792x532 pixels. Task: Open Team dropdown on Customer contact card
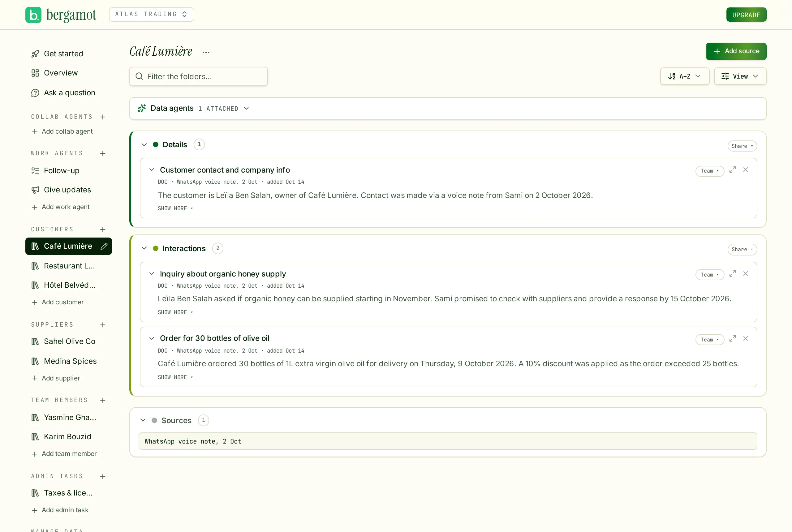point(709,171)
